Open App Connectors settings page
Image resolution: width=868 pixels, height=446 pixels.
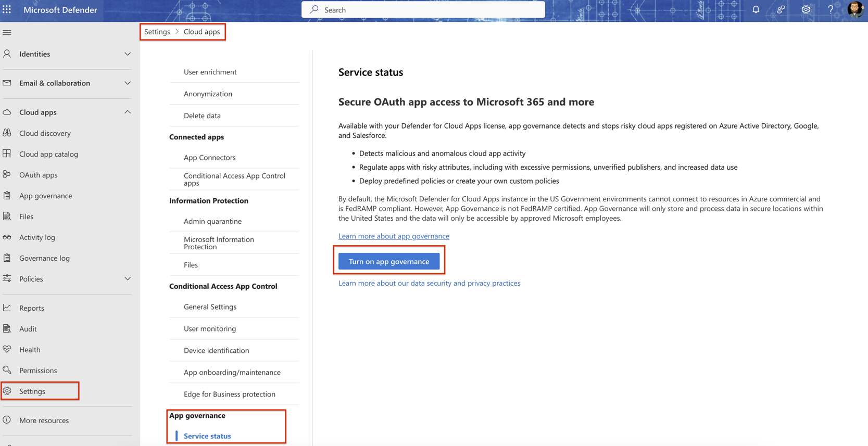(209, 158)
